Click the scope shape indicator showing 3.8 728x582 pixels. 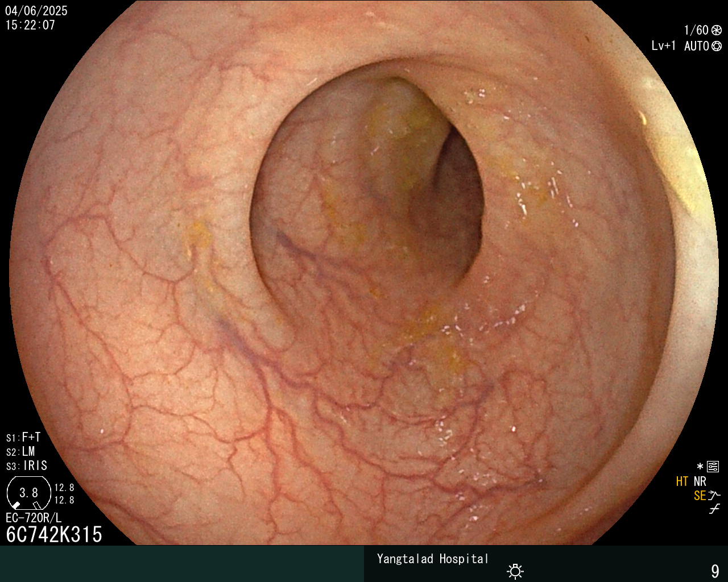point(28,493)
